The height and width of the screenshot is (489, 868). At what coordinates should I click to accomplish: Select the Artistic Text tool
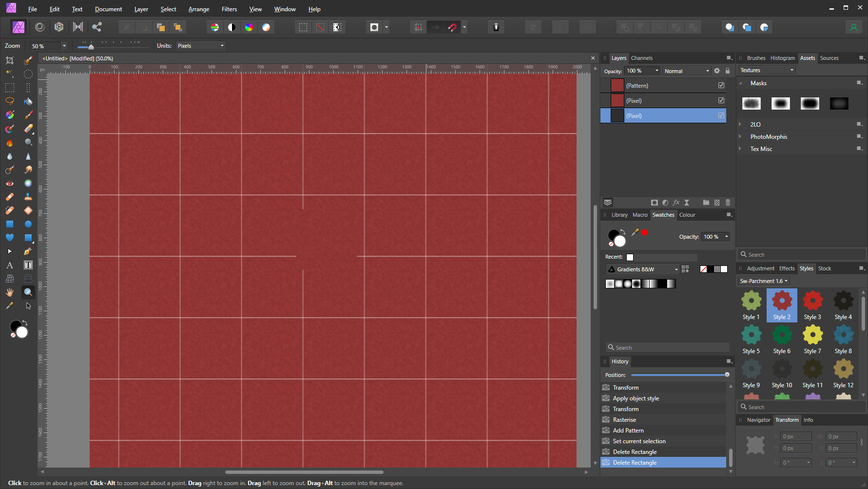9,265
